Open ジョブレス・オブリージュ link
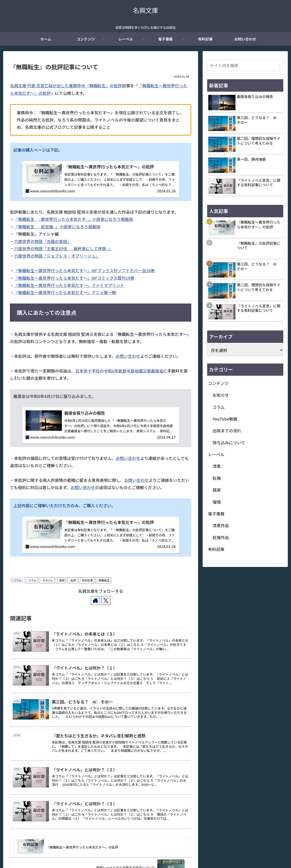The width and height of the screenshot is (291, 868). [56, 256]
